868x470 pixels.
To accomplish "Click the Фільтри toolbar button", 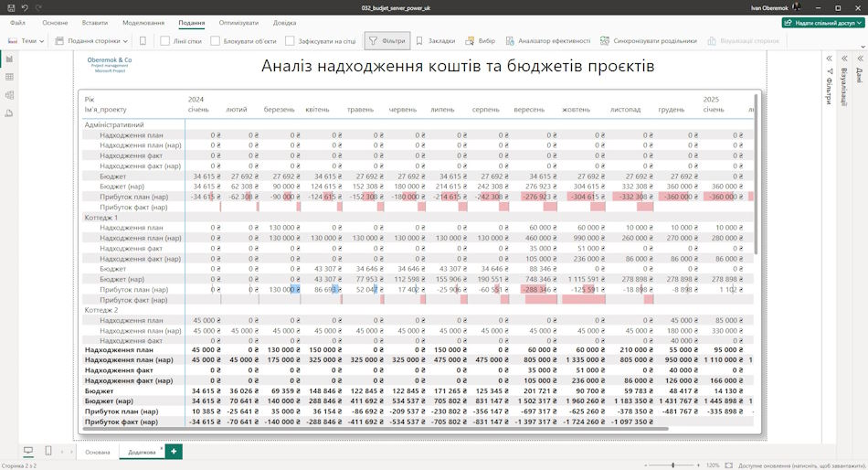I will pyautogui.click(x=387, y=41).
